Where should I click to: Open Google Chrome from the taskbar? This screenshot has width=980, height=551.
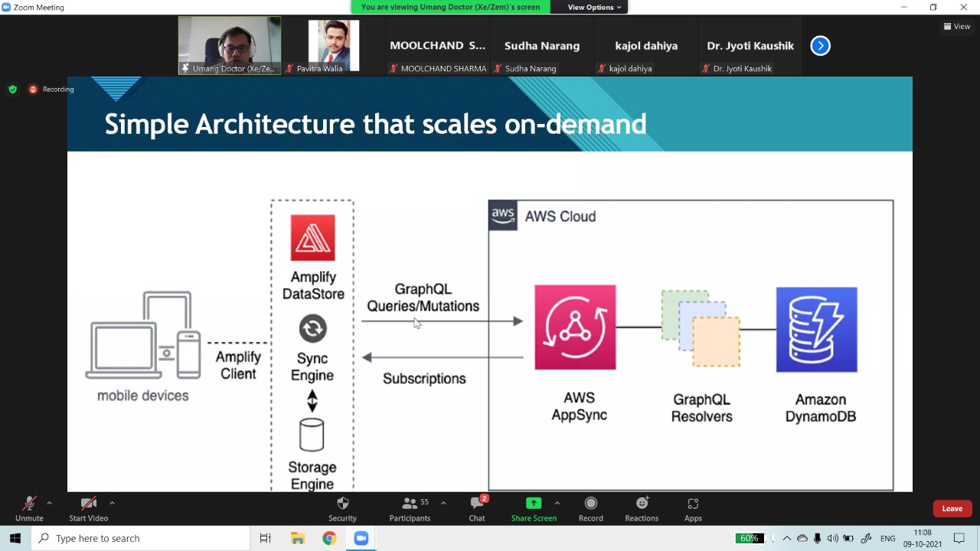[329, 538]
